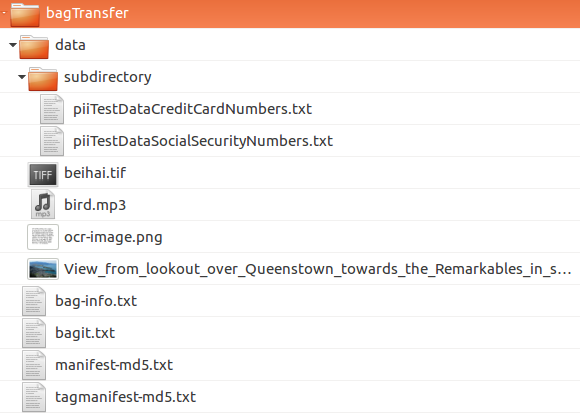The height and width of the screenshot is (417, 580).
Task: Click the data folder icon
Action: [x=34, y=47]
